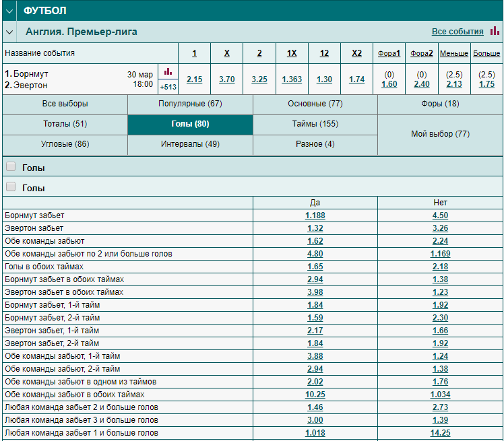Collapse Англия. Премьер-лига league chevron

[9, 32]
